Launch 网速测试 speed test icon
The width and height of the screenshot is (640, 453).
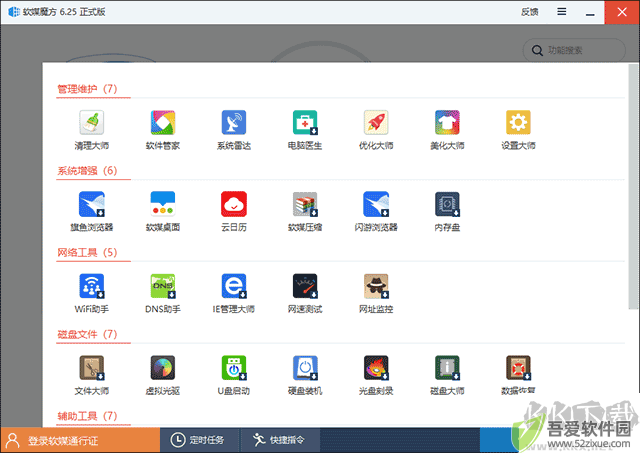pos(305,286)
